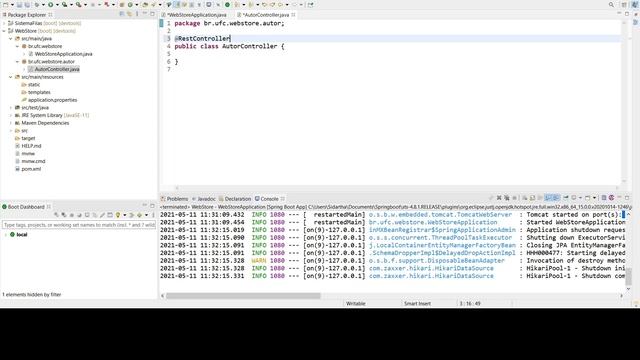
Task: Run the application with green Run icon
Action: click(50, 4)
